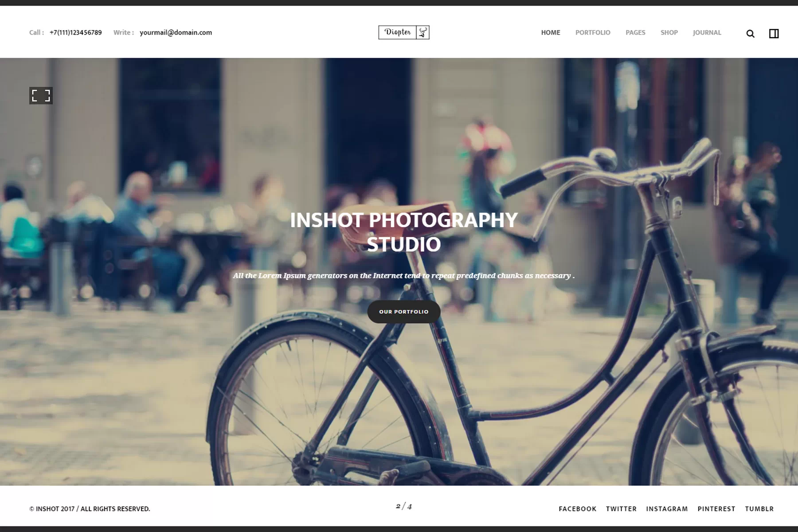This screenshot has width=798, height=532.
Task: Open the Twitter footer link
Action: (621, 509)
